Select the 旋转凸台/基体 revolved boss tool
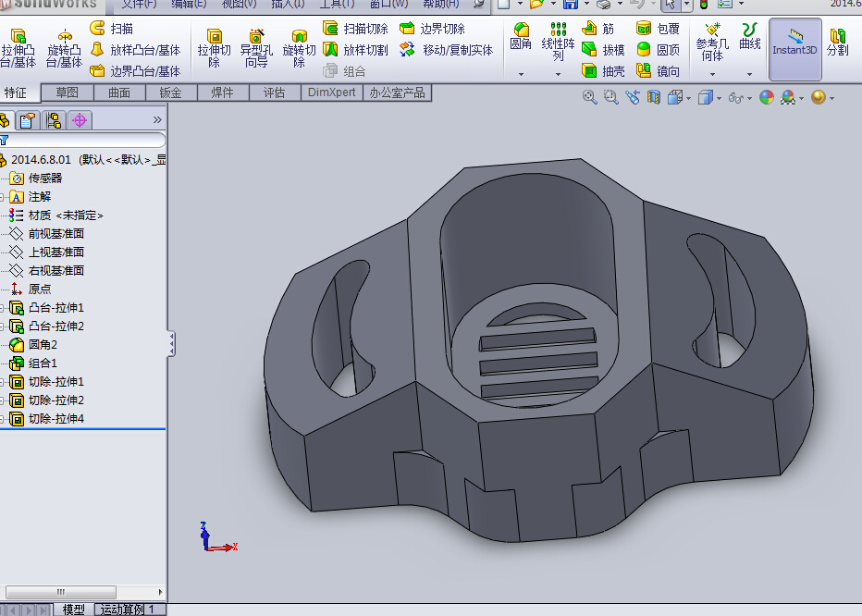The height and width of the screenshot is (616, 862). click(x=64, y=46)
